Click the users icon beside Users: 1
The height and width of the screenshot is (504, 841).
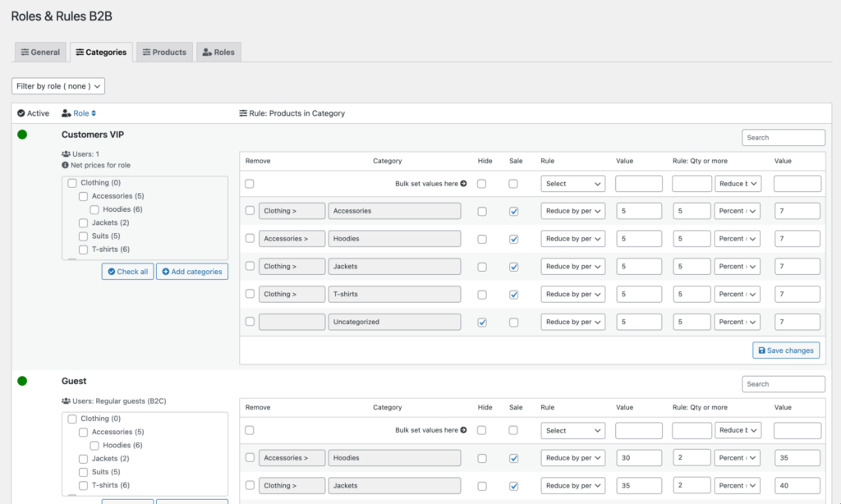[66, 153]
